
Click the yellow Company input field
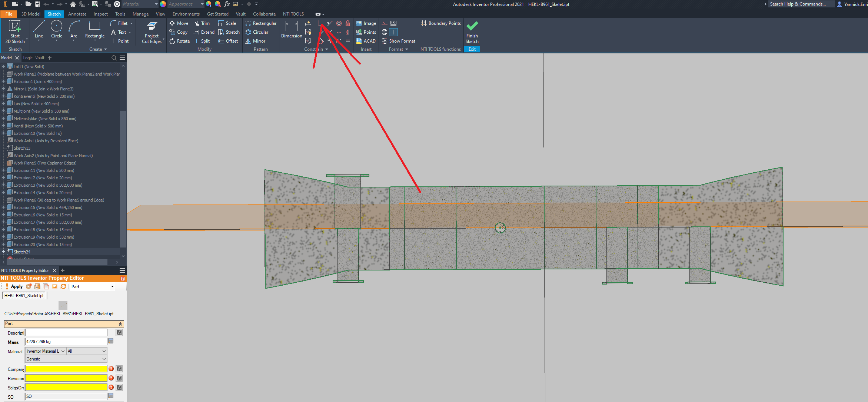[x=66, y=369]
